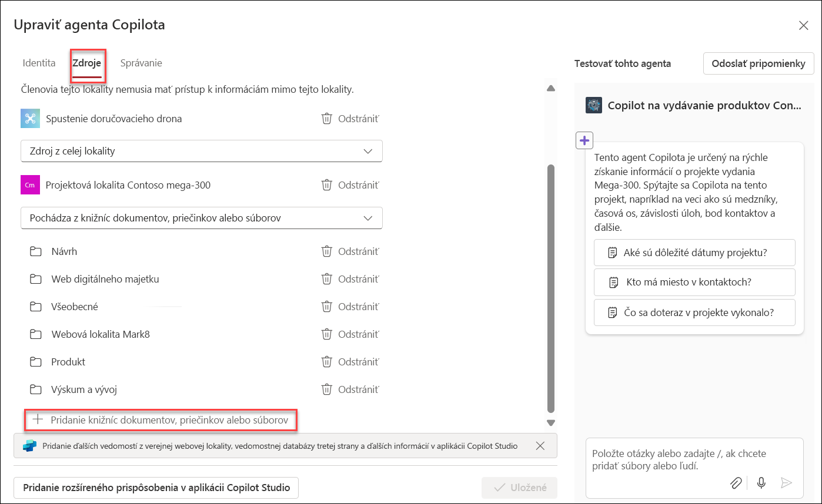Click the Návrh folder icon
The width and height of the screenshot is (822, 504).
point(36,251)
